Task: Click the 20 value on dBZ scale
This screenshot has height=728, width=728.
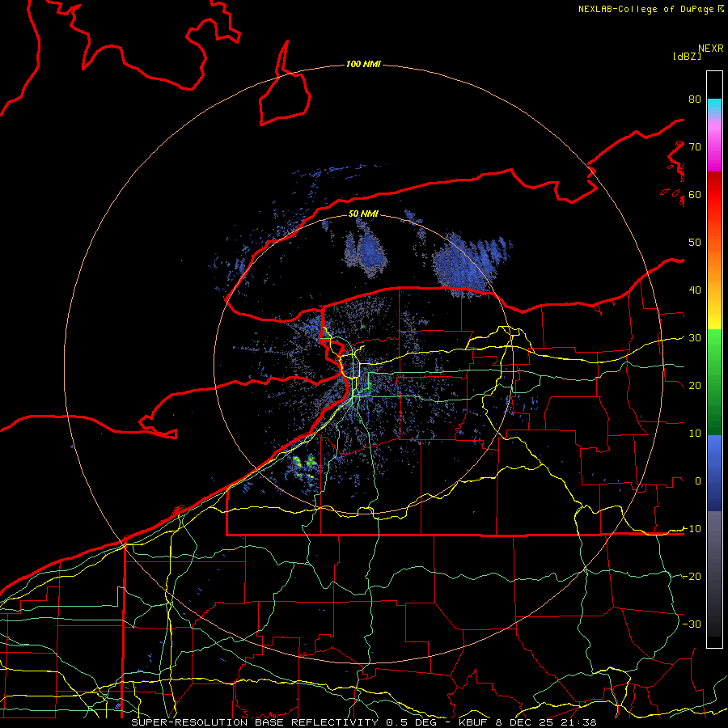Action: [695, 386]
